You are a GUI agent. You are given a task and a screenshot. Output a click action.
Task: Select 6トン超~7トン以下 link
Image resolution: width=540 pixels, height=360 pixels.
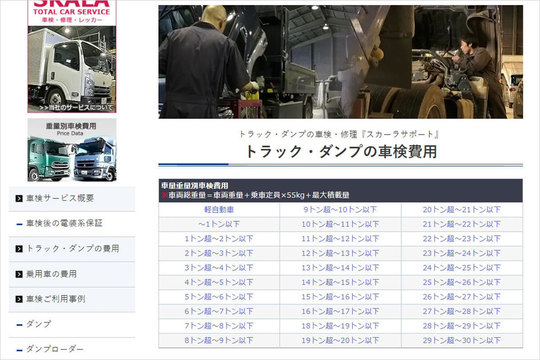(219, 311)
